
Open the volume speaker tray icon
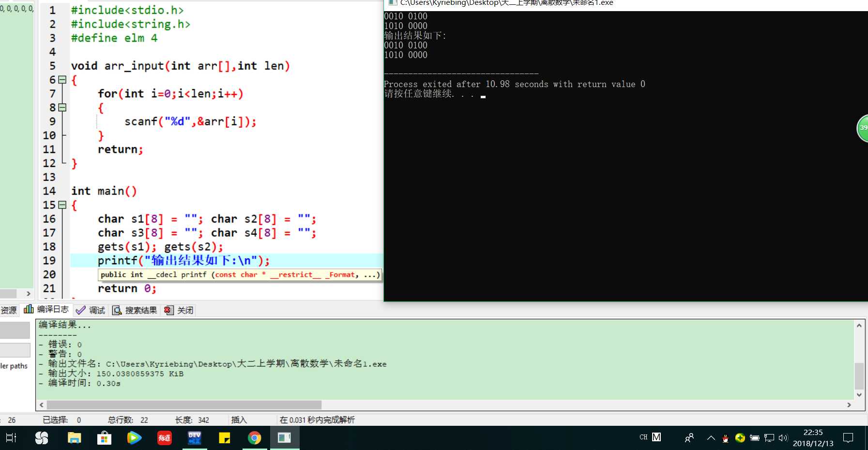click(783, 438)
